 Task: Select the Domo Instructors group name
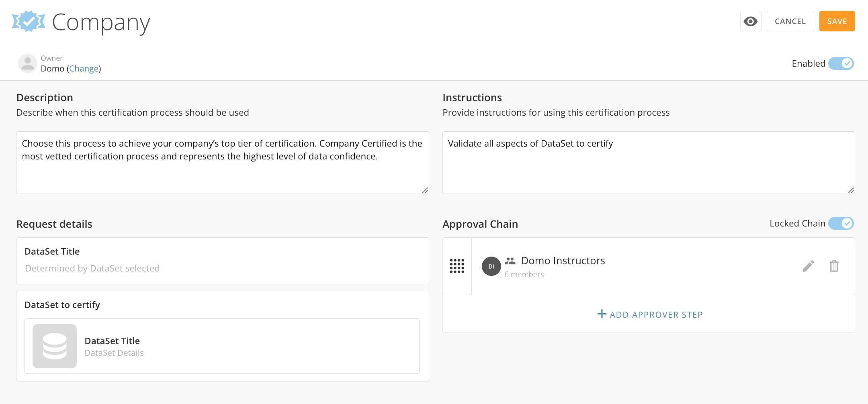562,260
